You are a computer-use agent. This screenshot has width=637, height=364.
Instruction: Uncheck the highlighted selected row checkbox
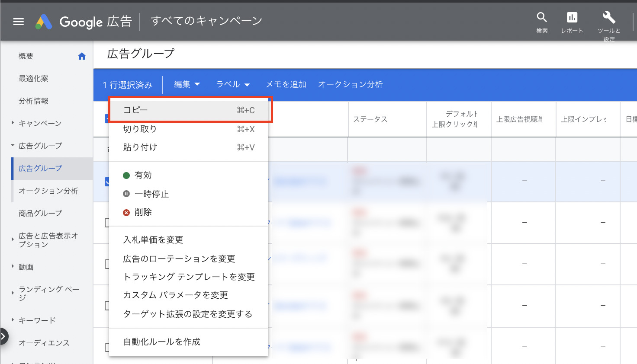click(106, 182)
